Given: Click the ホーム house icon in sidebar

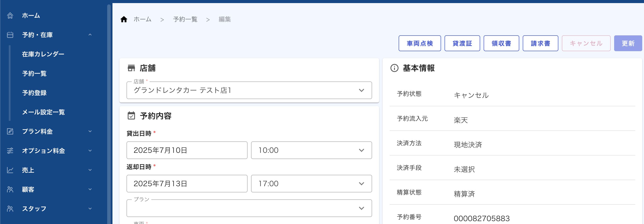Looking at the screenshot, I should (10, 16).
